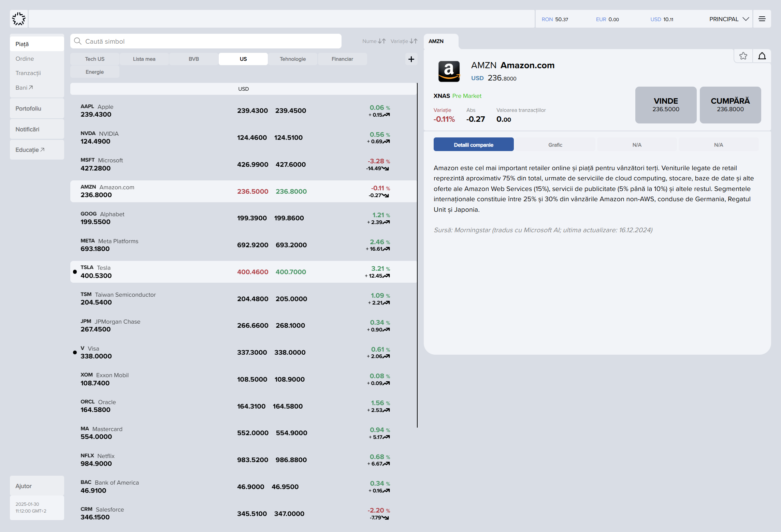781x532 pixels.
Task: Click the list's vertical scrollbar
Action: point(417,255)
